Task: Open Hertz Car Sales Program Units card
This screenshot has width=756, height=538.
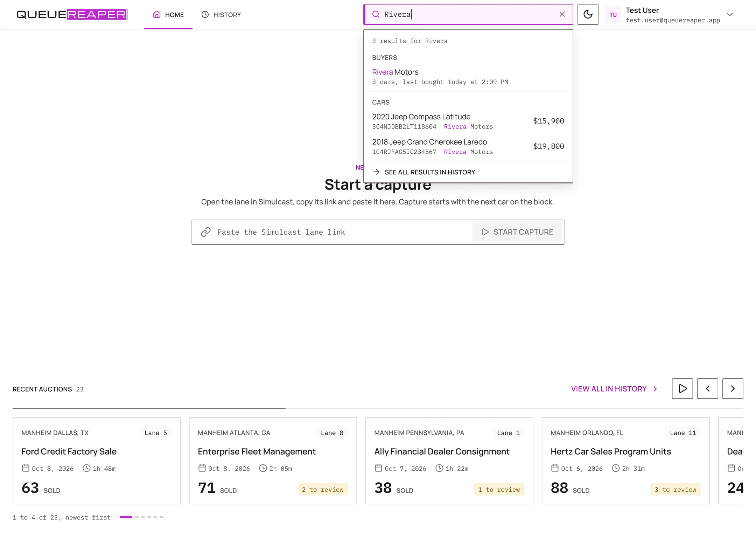Action: click(x=626, y=461)
